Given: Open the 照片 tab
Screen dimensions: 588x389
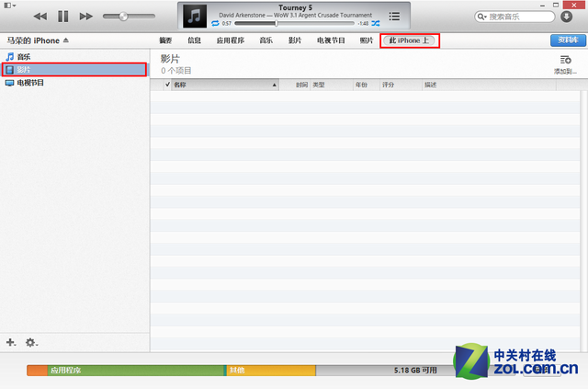Looking at the screenshot, I should point(367,40).
